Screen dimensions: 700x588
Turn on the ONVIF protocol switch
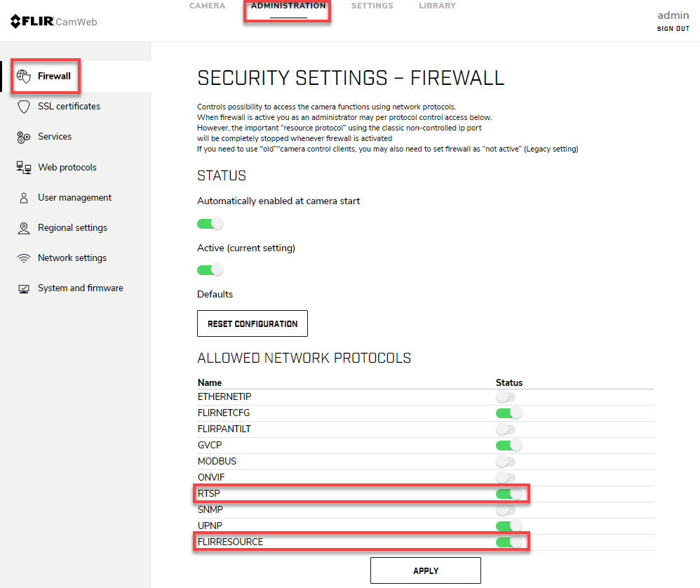506,478
